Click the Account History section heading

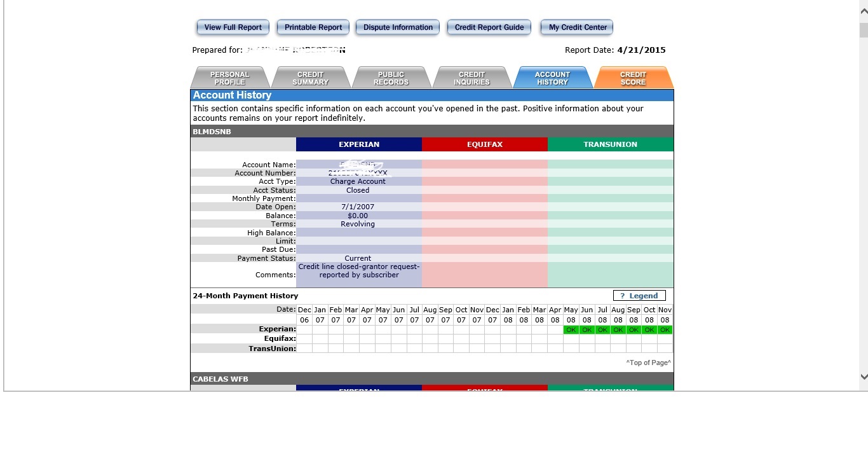pyautogui.click(x=232, y=95)
